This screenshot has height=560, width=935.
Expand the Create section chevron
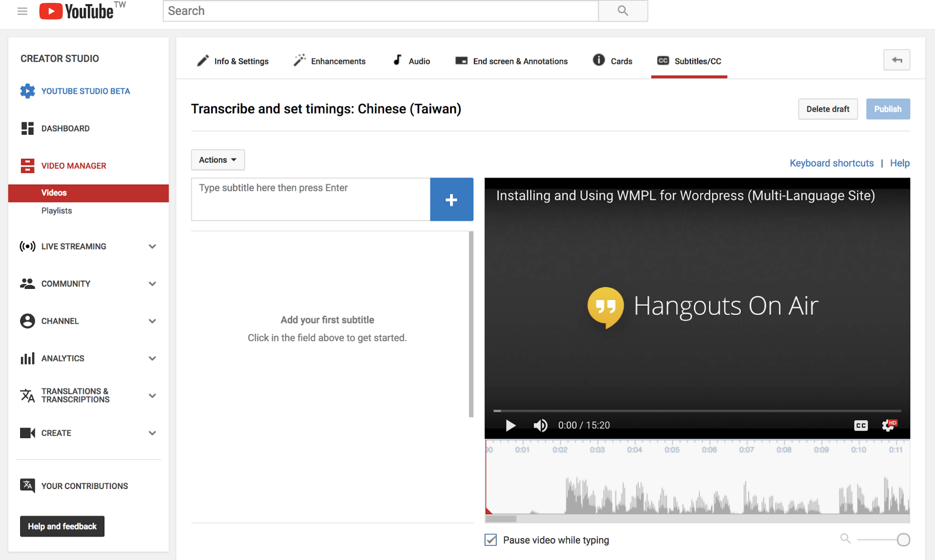152,433
